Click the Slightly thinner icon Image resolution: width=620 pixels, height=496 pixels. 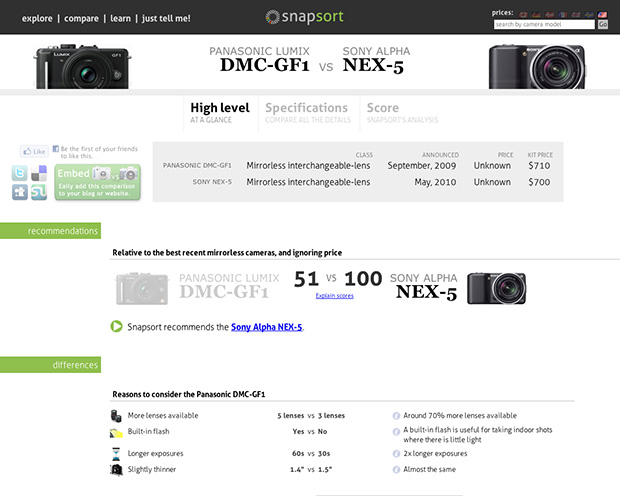pos(116,470)
